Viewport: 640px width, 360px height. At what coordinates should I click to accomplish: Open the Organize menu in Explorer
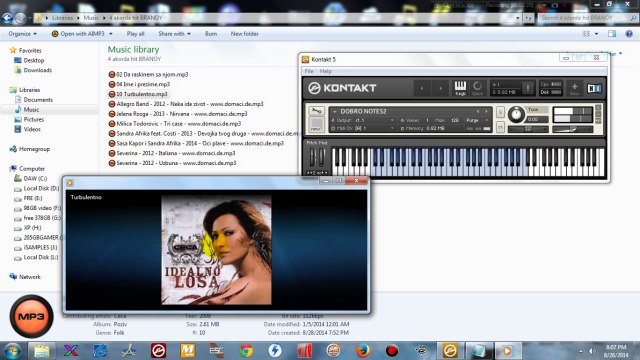point(22,34)
